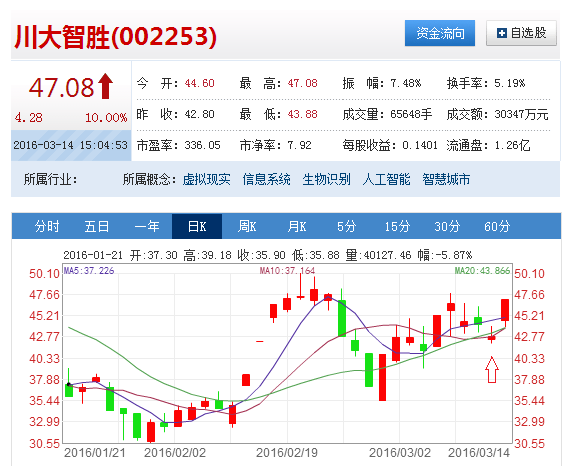Switch to the 5分 chart tab
The image size is (575, 466).
(x=347, y=226)
